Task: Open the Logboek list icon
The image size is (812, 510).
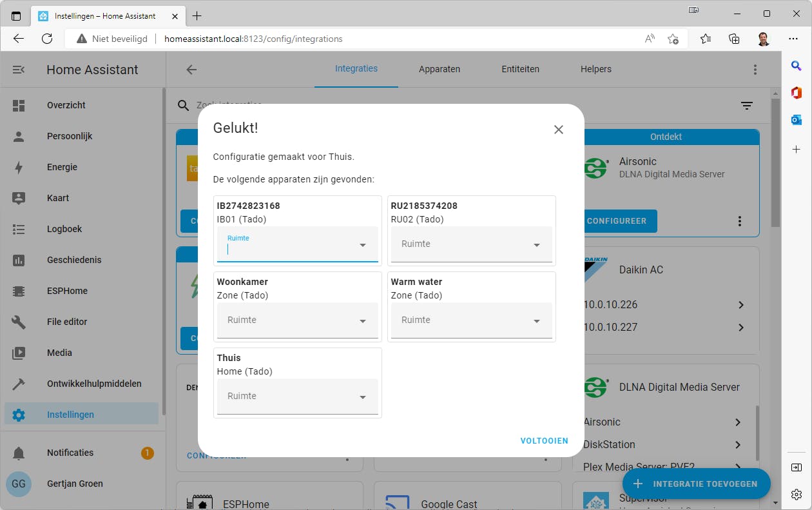Action: click(x=19, y=229)
